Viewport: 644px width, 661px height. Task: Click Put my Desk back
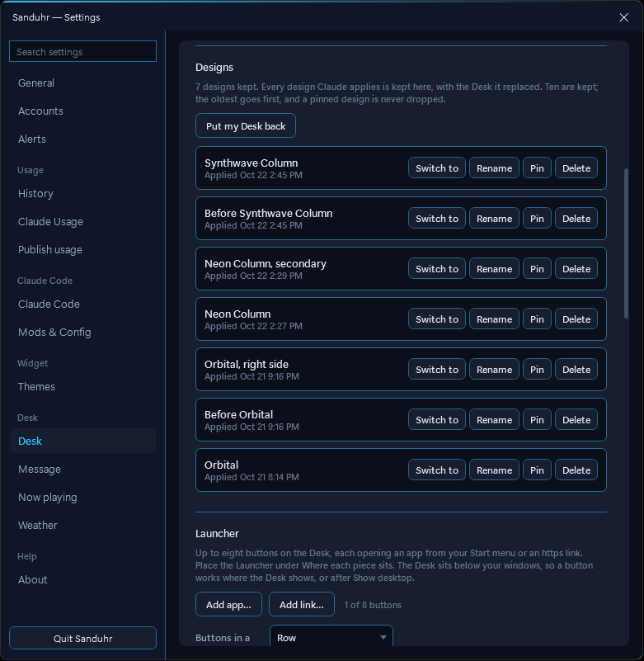tap(246, 125)
